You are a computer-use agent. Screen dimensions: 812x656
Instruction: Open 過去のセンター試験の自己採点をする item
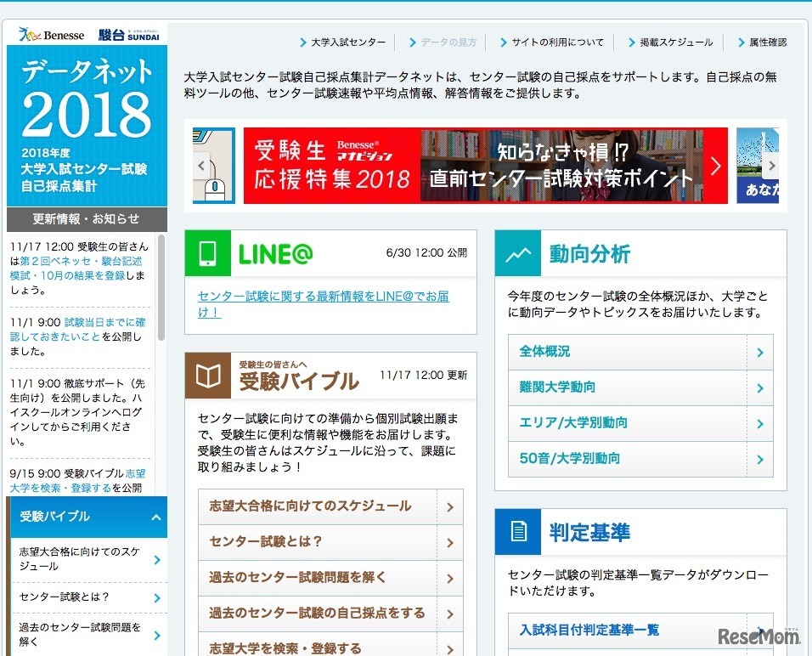(330, 614)
